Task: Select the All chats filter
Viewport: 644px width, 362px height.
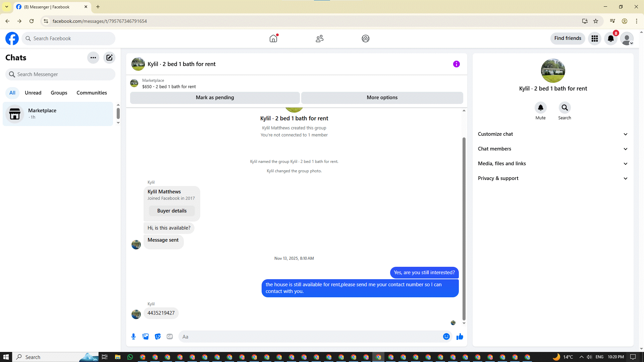Action: (x=12, y=93)
